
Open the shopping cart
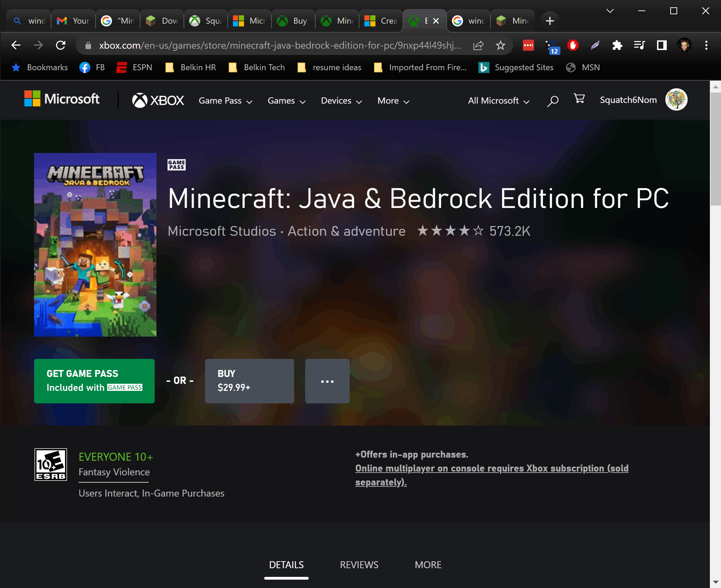click(579, 99)
